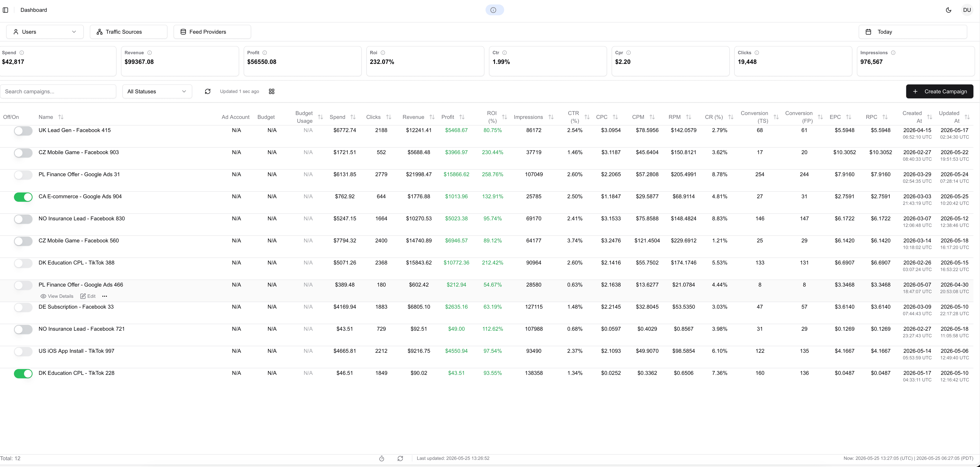Viewport: 980px width, 467px height.
Task: Sort table by Impressions column
Action: pos(551,117)
